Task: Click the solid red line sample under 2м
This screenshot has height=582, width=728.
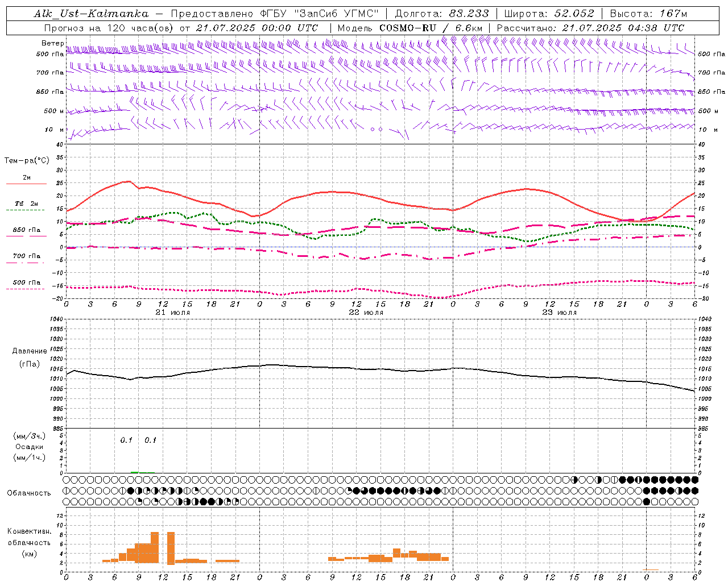Action: 26,184
